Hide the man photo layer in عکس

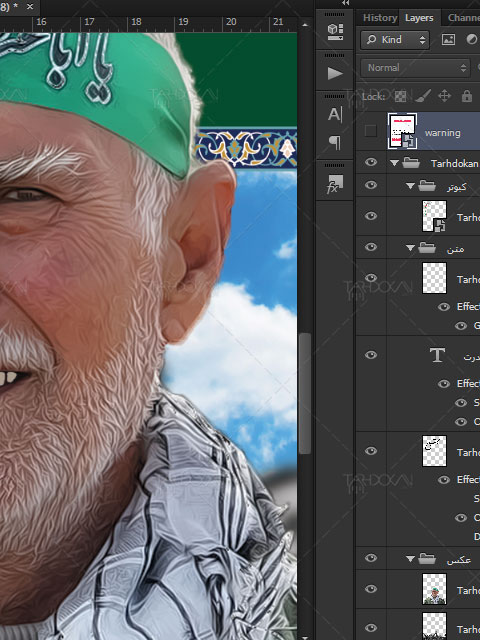tap(371, 589)
